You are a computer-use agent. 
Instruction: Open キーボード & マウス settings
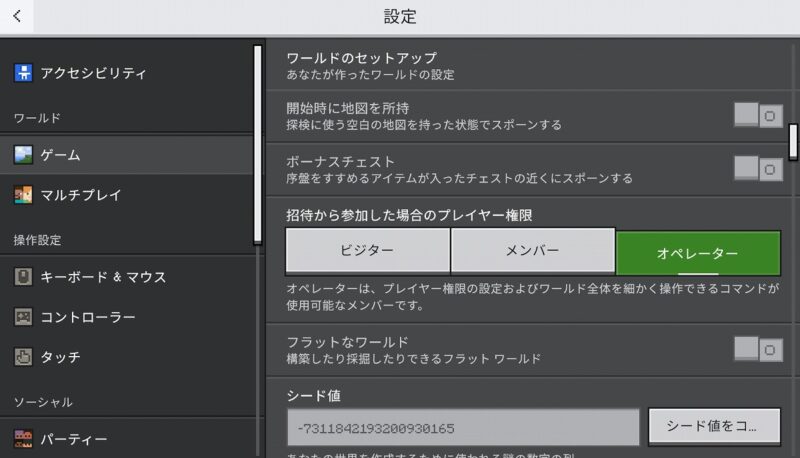tap(127, 277)
